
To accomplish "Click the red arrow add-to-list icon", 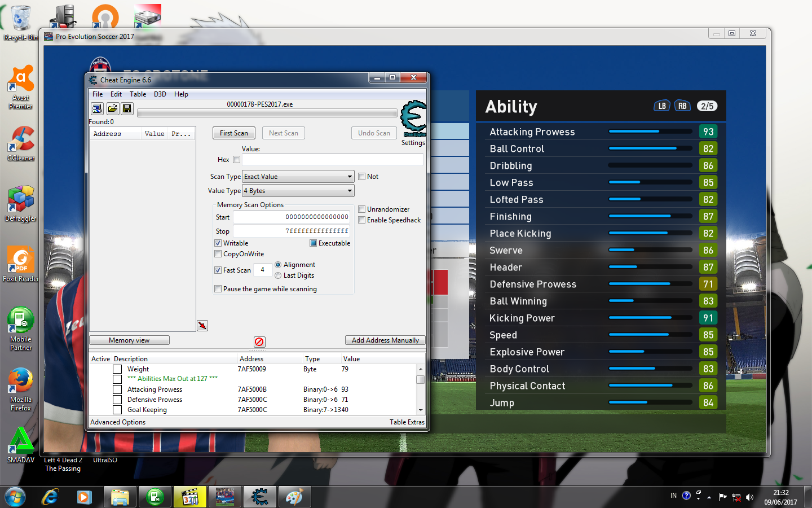I will tap(202, 326).
